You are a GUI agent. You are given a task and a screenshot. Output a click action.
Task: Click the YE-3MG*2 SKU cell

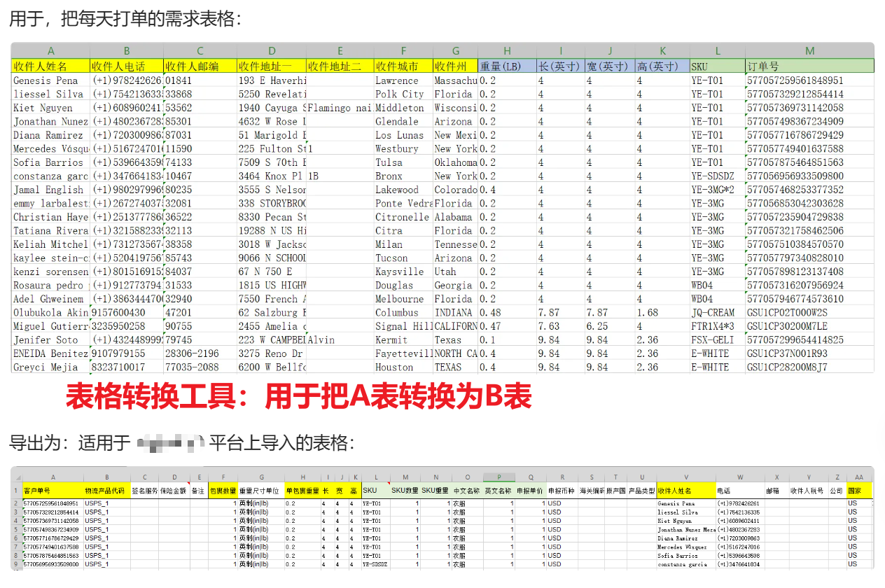(718, 190)
